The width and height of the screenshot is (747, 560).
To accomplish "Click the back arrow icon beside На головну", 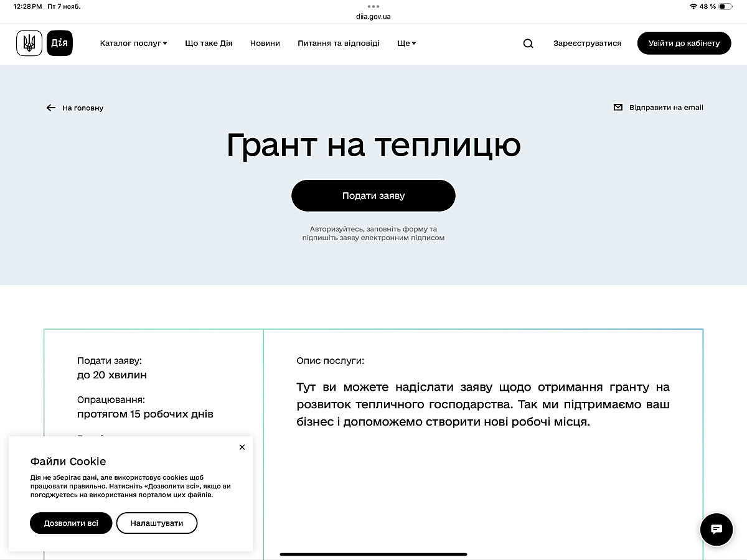I will [51, 108].
